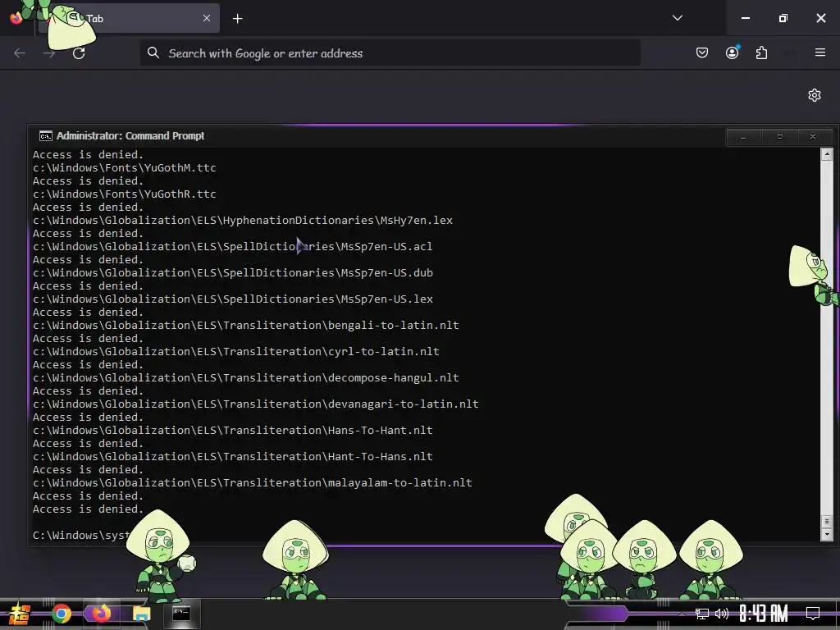Viewport: 840px width, 630px height.
Task: Open the network tray icon
Action: tap(702, 614)
